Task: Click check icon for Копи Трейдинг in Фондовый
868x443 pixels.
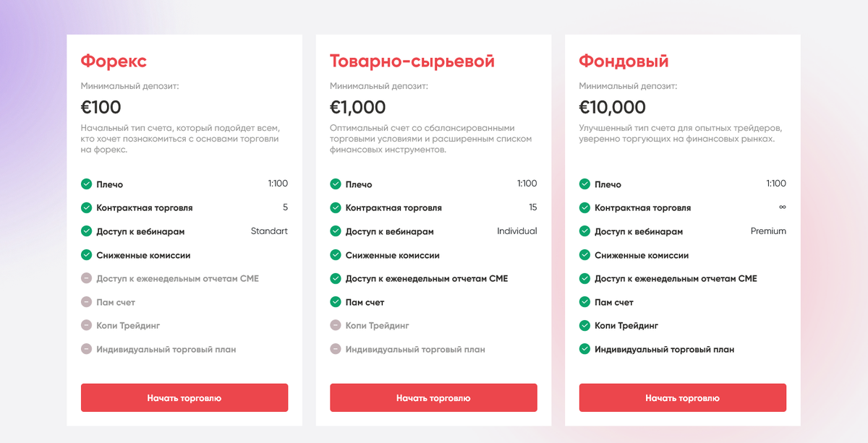Action: coord(584,326)
